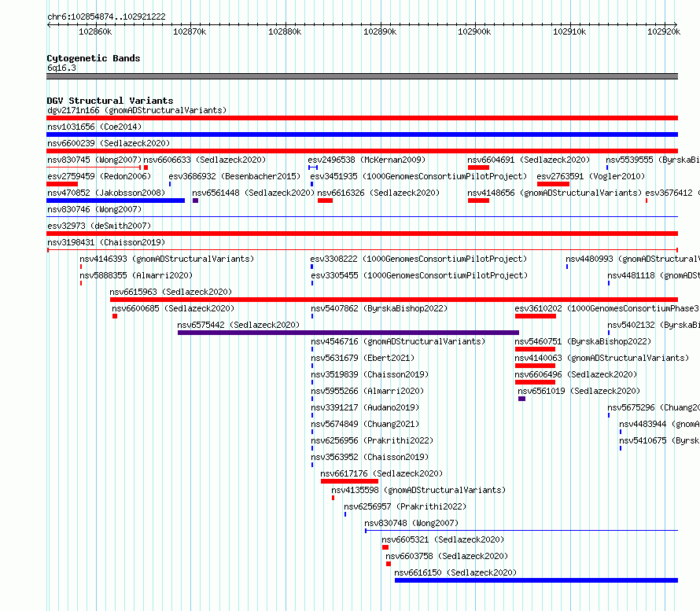Click nsv4480993 gnomAD variant label

pyautogui.click(x=632, y=259)
